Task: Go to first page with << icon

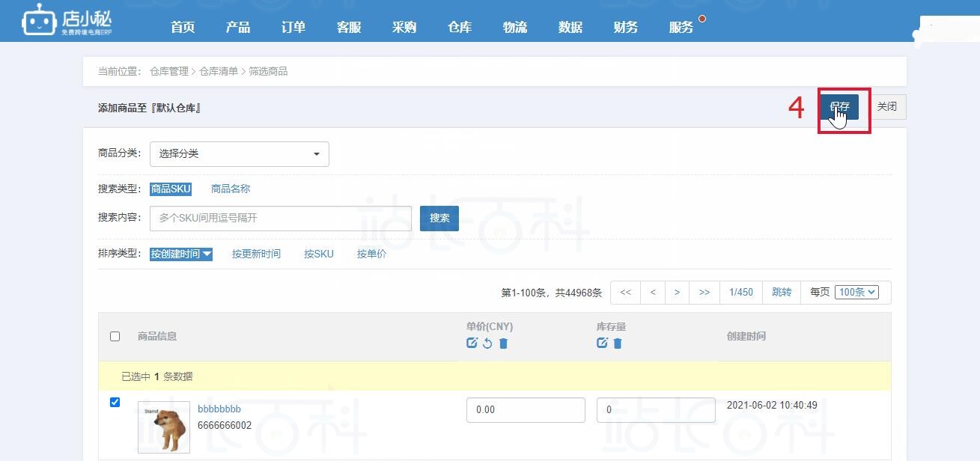Action: [x=625, y=292]
